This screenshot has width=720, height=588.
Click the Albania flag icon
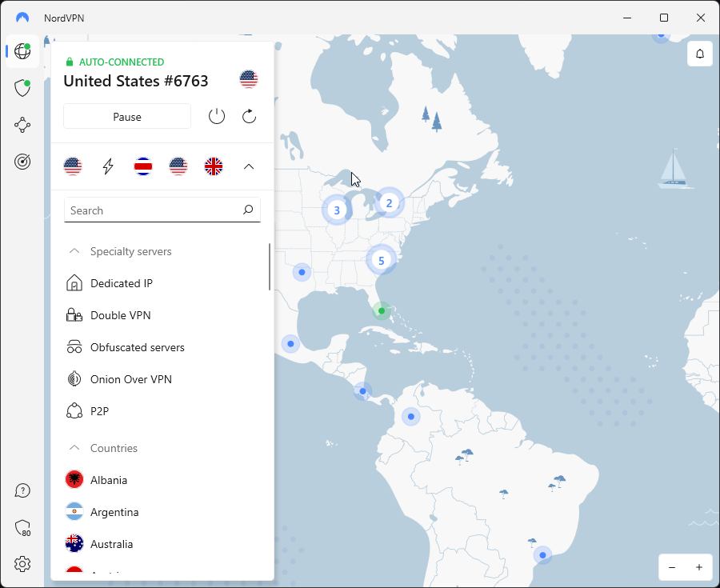tap(74, 480)
